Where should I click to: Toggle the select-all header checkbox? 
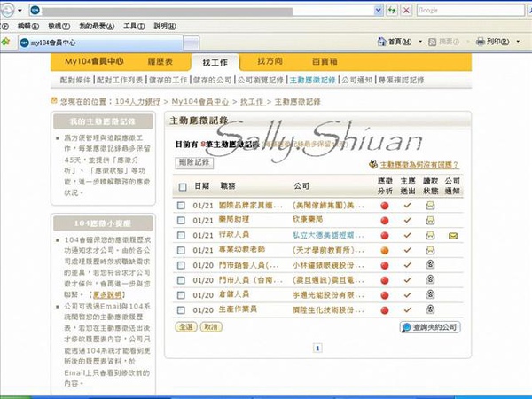click(183, 187)
